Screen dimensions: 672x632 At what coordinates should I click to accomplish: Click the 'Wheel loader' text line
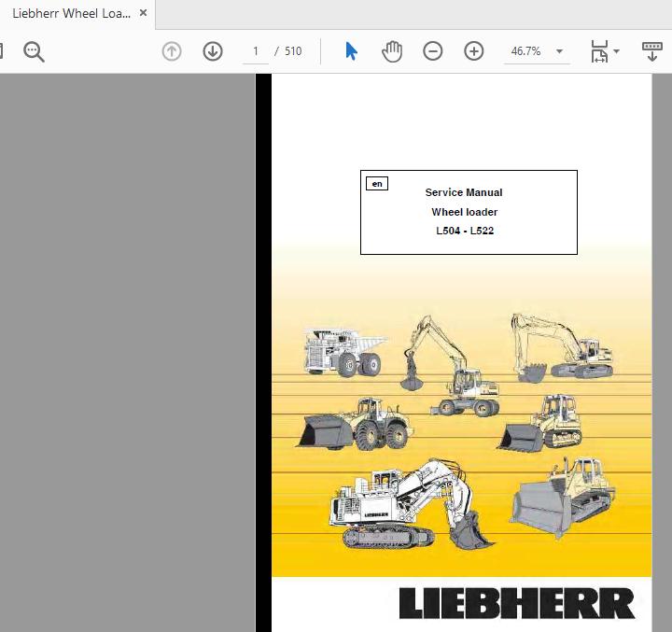(x=465, y=212)
